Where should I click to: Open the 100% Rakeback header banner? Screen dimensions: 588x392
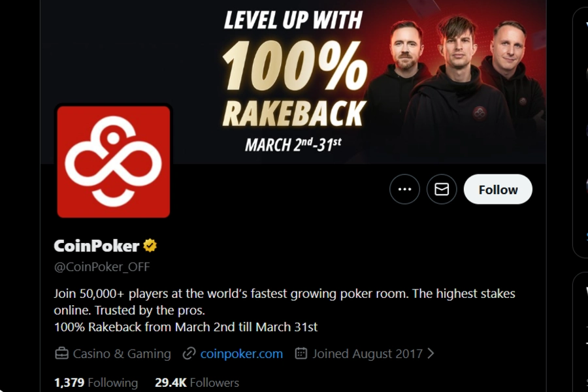(x=293, y=82)
